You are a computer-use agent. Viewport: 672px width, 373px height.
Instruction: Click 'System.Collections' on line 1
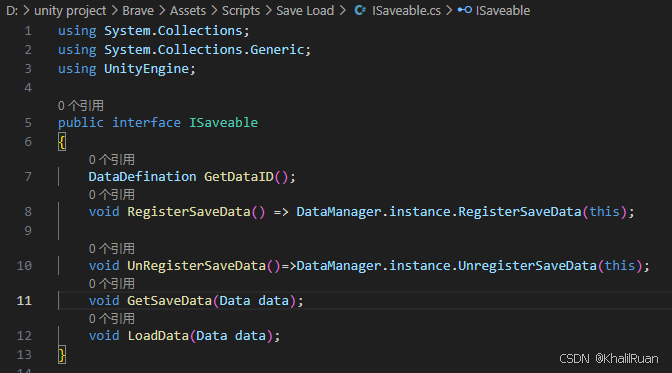174,31
